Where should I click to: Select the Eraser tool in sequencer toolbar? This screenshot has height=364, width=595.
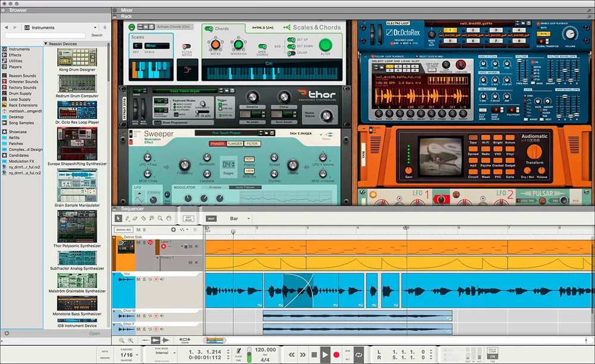click(135, 218)
